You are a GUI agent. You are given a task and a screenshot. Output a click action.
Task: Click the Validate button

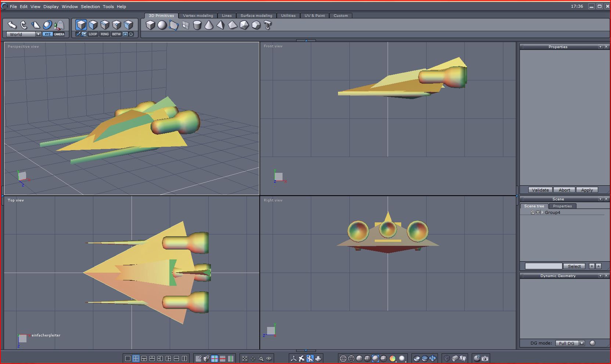[540, 190]
